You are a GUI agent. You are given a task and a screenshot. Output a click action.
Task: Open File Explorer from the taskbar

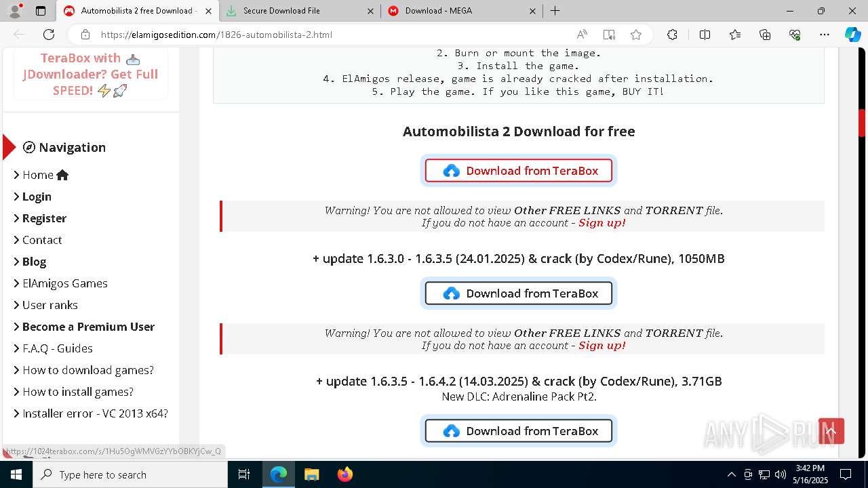tap(311, 474)
